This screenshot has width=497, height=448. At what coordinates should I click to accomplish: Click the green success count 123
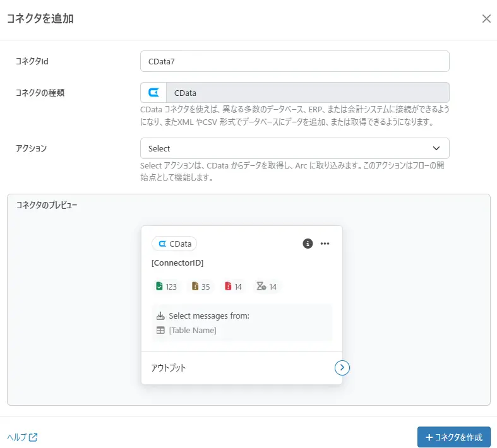167,286
